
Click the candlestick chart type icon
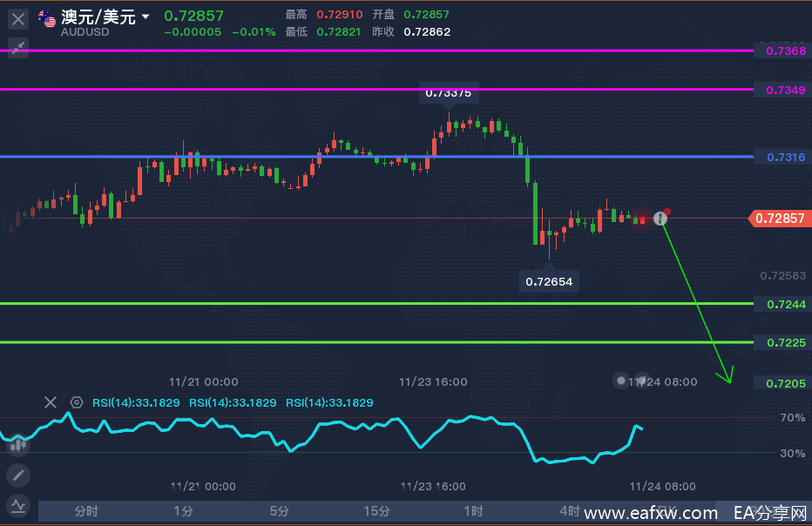tap(17, 445)
